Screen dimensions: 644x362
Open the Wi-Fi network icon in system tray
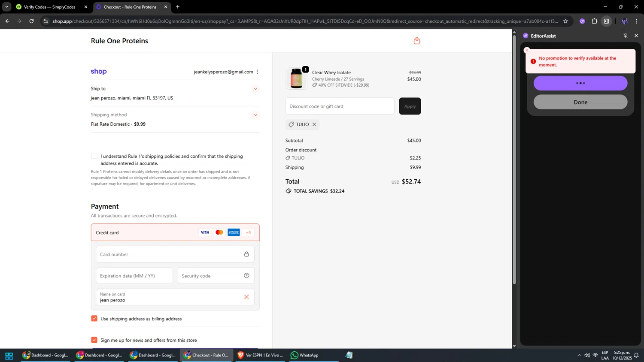click(x=595, y=356)
